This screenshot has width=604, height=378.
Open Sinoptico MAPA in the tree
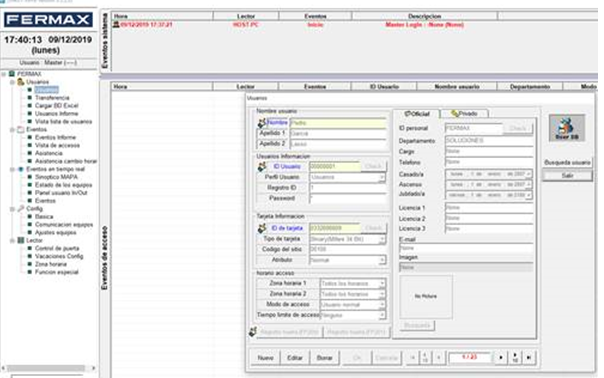pyautogui.click(x=56, y=177)
